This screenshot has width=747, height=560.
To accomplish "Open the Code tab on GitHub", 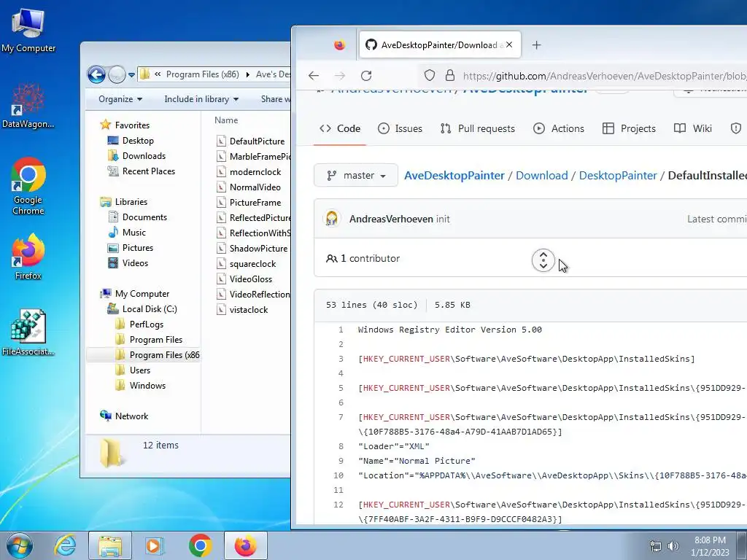I will pyautogui.click(x=340, y=128).
